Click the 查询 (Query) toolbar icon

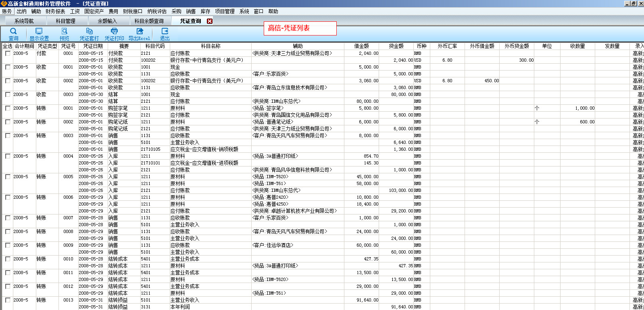click(x=13, y=34)
